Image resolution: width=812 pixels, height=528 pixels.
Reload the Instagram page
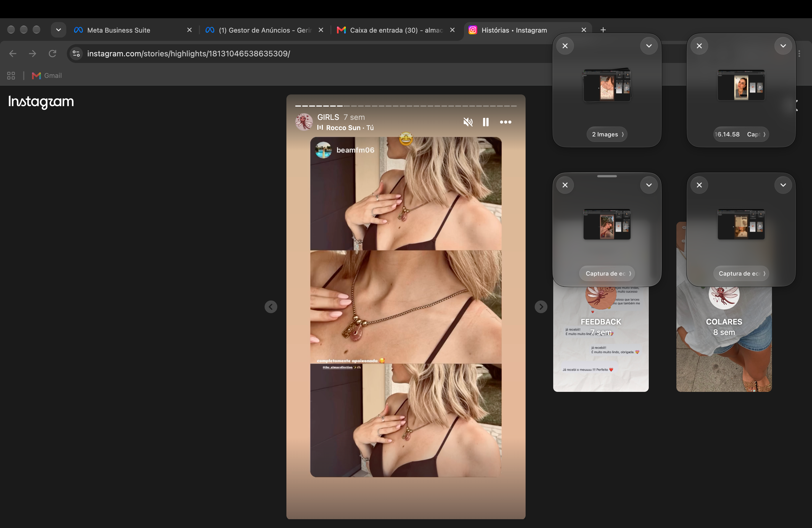click(x=52, y=54)
